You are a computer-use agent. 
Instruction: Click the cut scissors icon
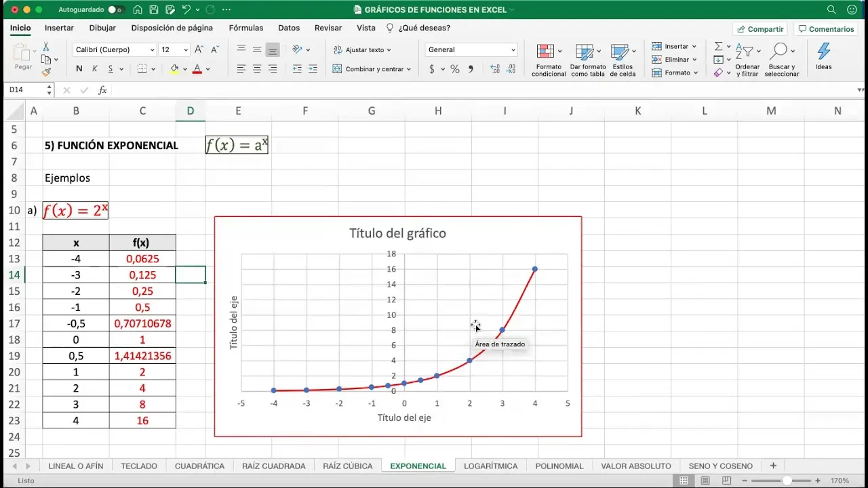(46, 47)
